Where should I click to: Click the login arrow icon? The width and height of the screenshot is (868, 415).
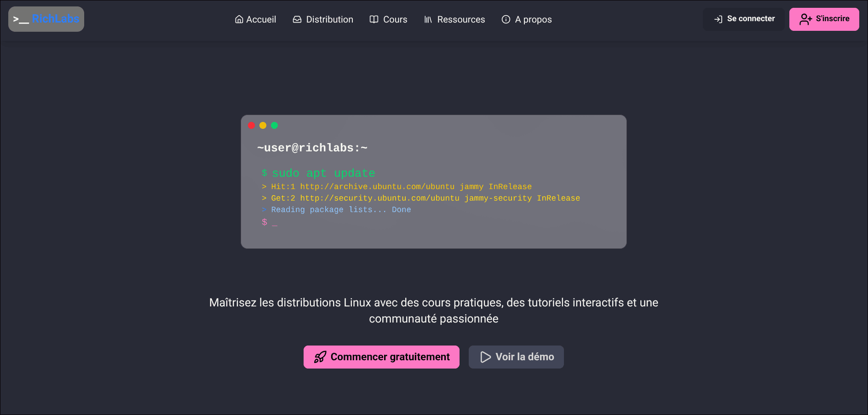718,19
